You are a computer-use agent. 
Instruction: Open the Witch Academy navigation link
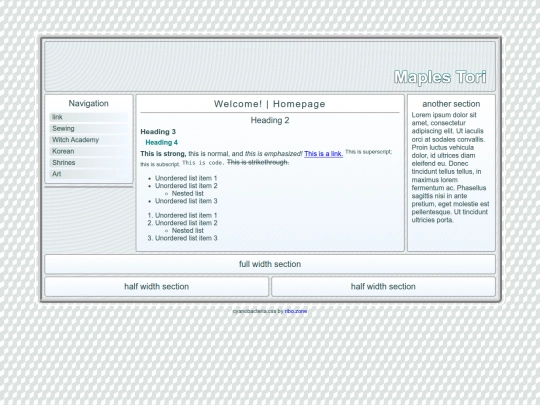pyautogui.click(x=89, y=140)
